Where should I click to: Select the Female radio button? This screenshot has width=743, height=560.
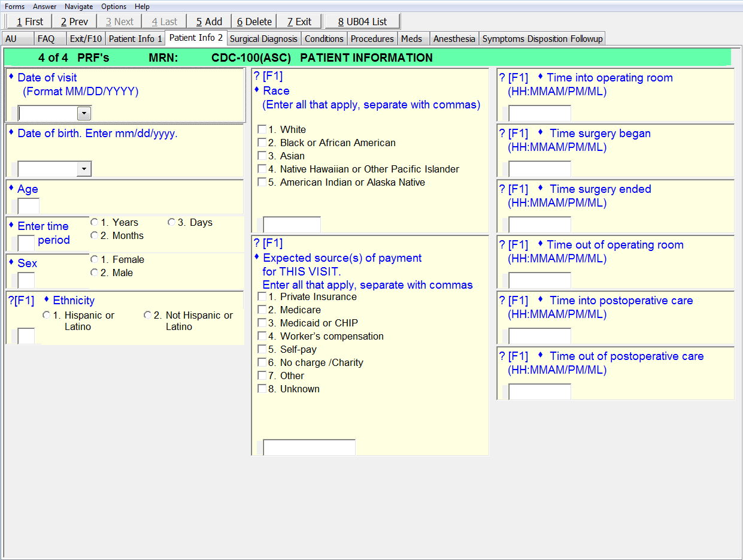tap(94, 260)
